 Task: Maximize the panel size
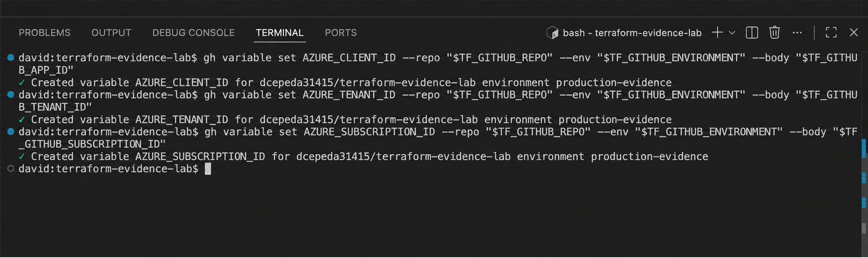tap(831, 33)
